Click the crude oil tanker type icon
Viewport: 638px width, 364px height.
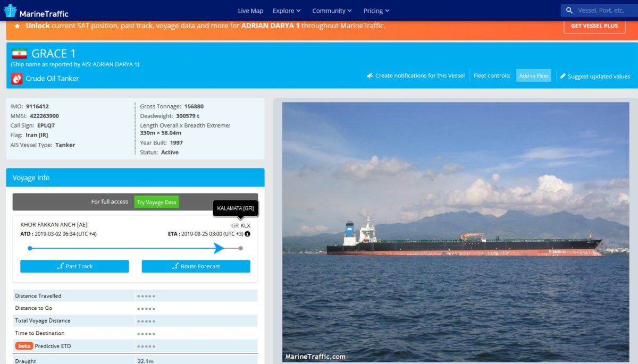click(x=17, y=79)
